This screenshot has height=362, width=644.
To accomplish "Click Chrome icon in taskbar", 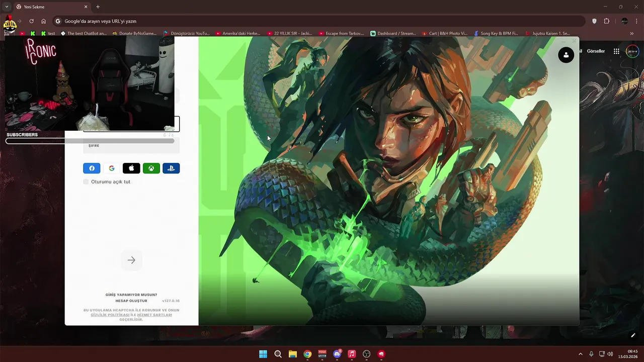I will click(x=307, y=354).
